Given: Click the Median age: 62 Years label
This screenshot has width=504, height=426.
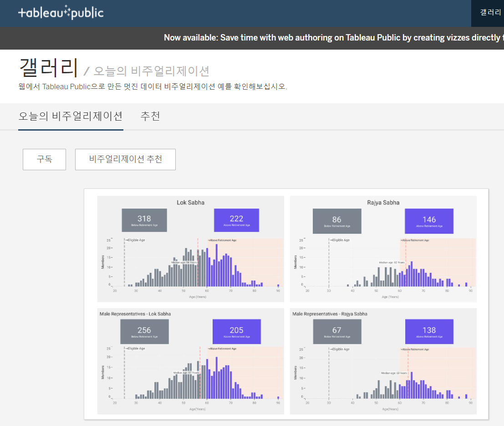Looking at the screenshot, I should click(392, 263).
